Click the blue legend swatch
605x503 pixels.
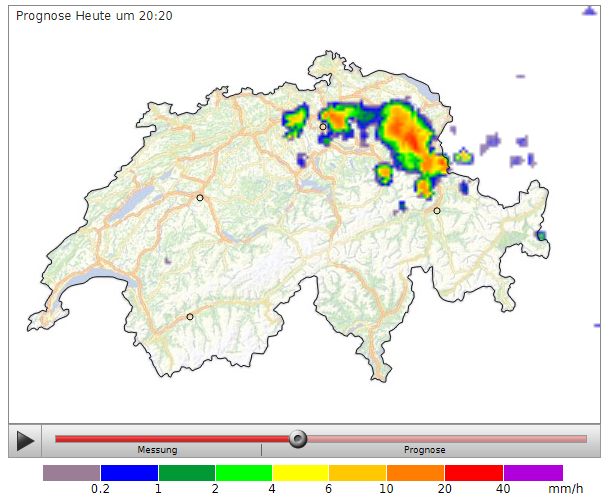129,473
